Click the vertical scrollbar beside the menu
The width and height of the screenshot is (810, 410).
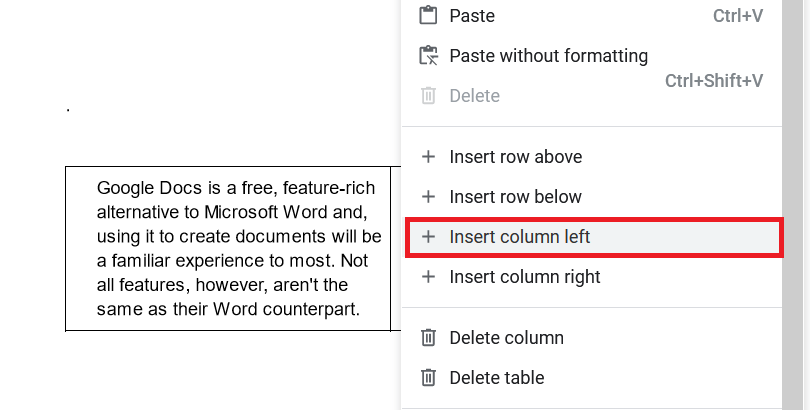point(796,200)
